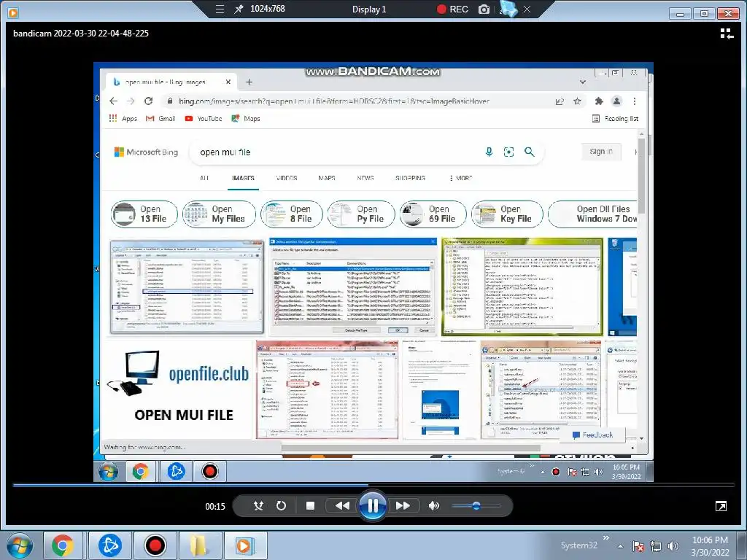The width and height of the screenshot is (747, 560).
Task: Turn shuffle on in Media Player
Action: point(259,506)
